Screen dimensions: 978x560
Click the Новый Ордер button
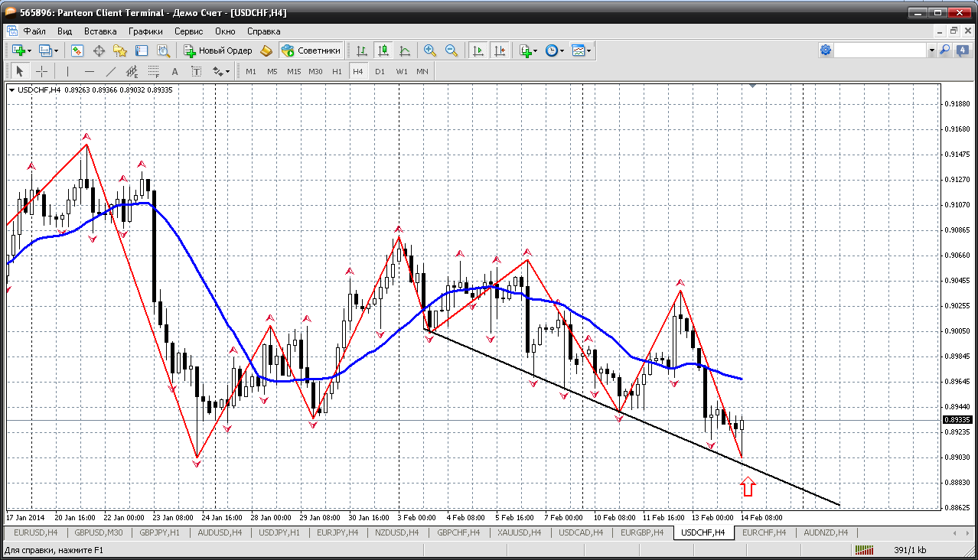coord(218,50)
